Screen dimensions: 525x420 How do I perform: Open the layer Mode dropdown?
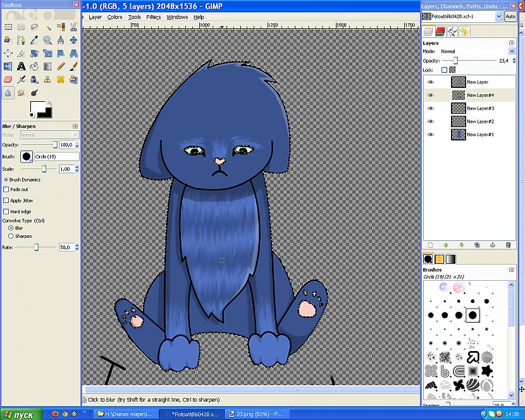(x=512, y=51)
